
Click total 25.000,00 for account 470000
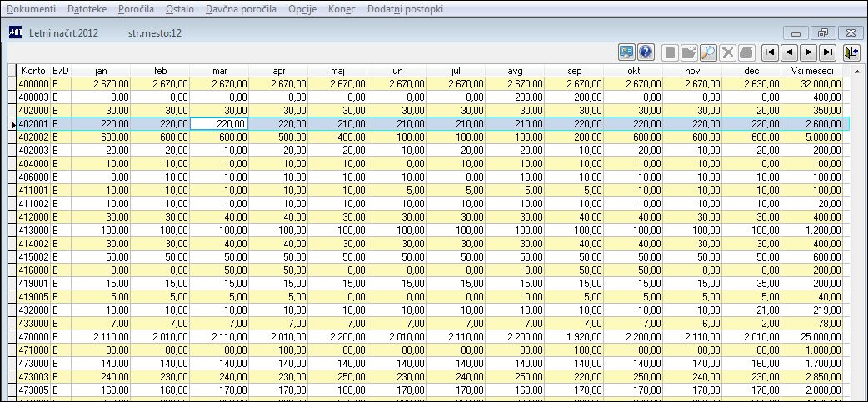(x=812, y=336)
